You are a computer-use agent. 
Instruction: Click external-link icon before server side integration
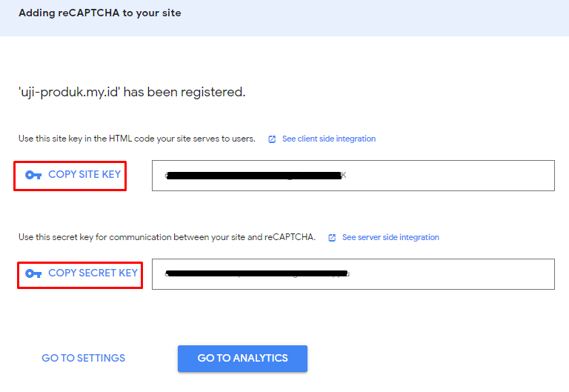[333, 238]
